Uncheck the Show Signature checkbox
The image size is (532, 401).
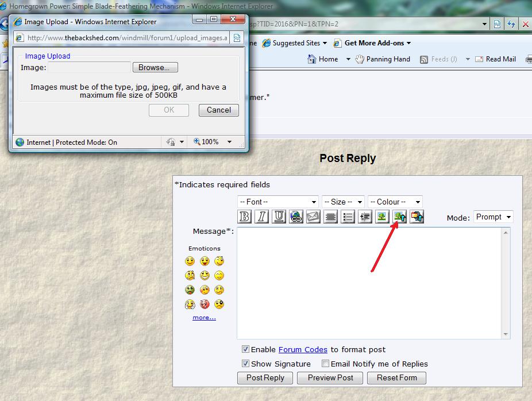[x=245, y=364]
